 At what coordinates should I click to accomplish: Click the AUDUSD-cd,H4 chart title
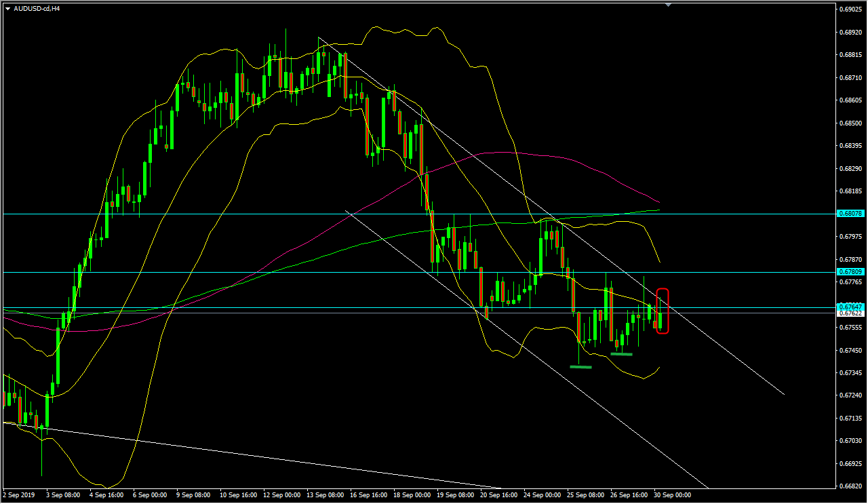[37, 9]
